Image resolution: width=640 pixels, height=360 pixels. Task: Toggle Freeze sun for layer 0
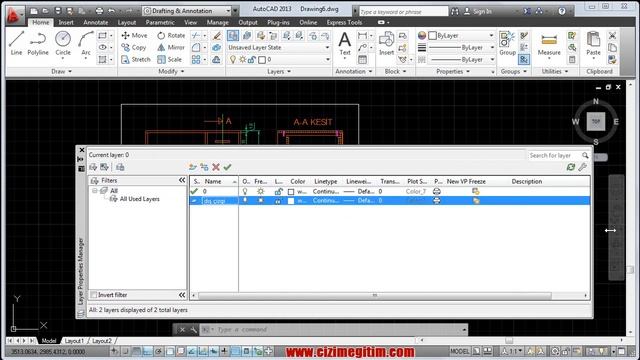(x=260, y=191)
